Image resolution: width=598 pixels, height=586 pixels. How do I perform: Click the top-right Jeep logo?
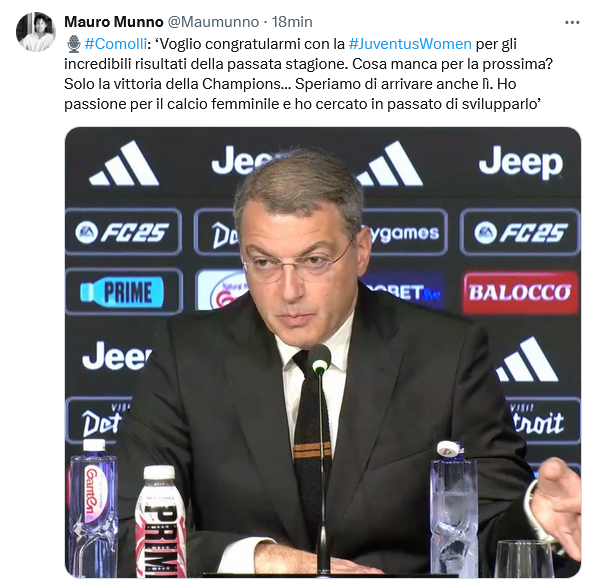[x=521, y=162]
